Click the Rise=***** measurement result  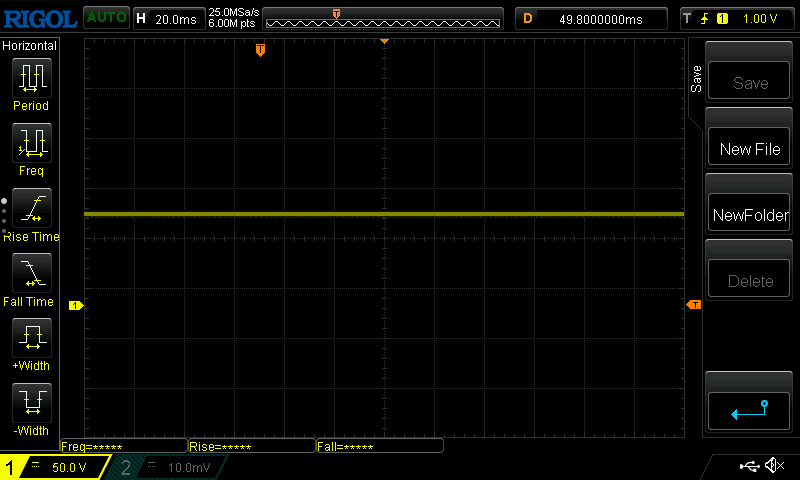point(252,446)
